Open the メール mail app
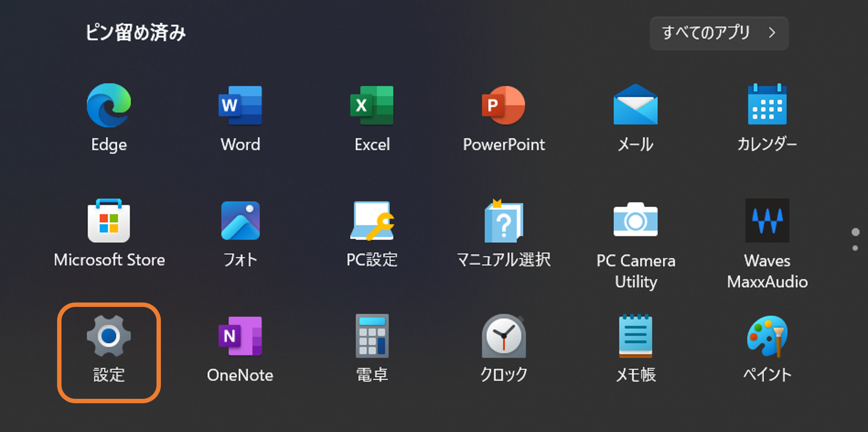 pos(636,105)
